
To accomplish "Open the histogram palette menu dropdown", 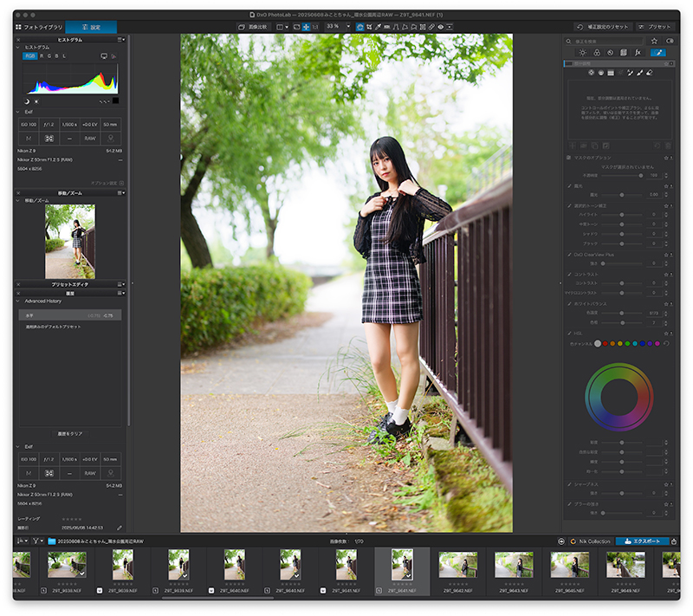I will (121, 40).
